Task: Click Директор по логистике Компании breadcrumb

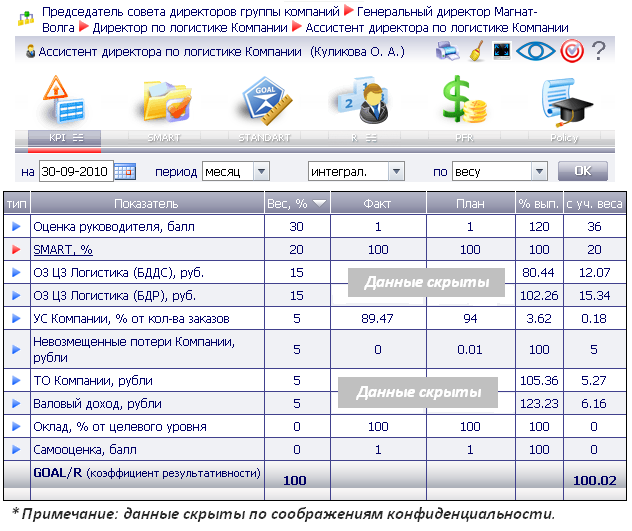Action: (x=190, y=27)
